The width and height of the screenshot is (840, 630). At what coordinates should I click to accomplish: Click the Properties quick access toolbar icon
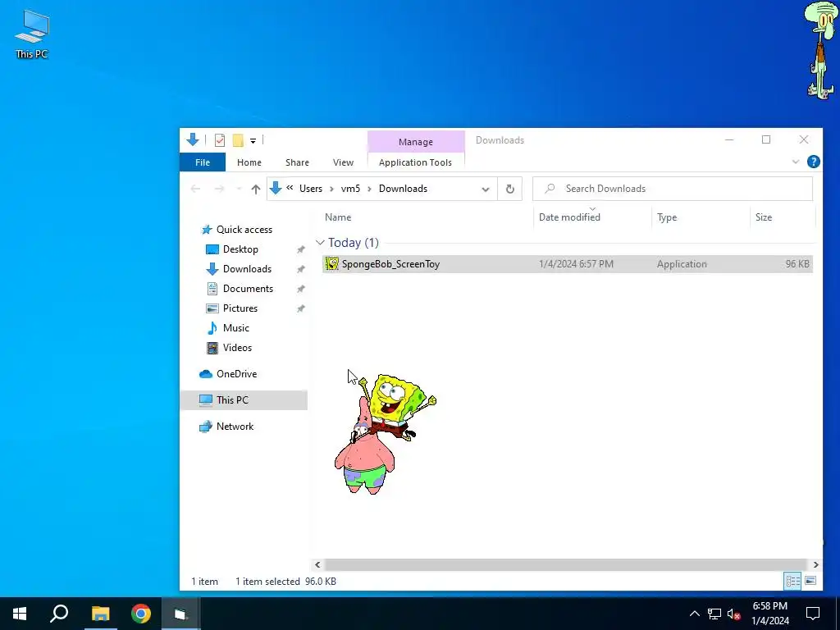(x=220, y=140)
